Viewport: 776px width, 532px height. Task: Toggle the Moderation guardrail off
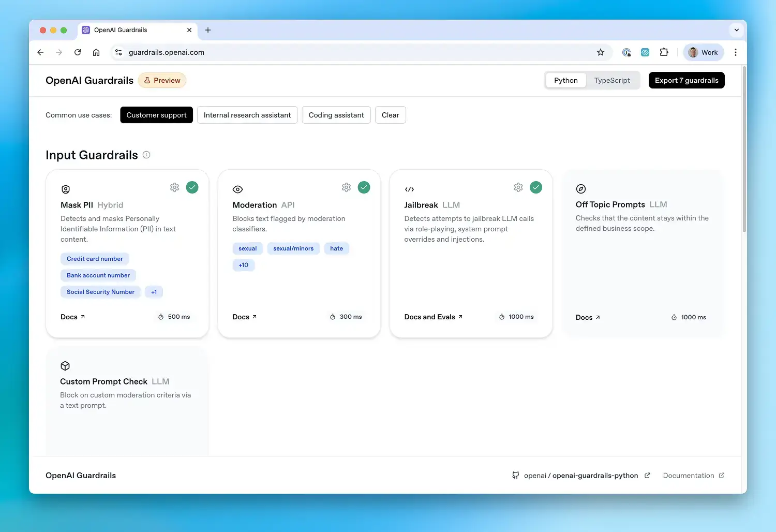(x=364, y=187)
